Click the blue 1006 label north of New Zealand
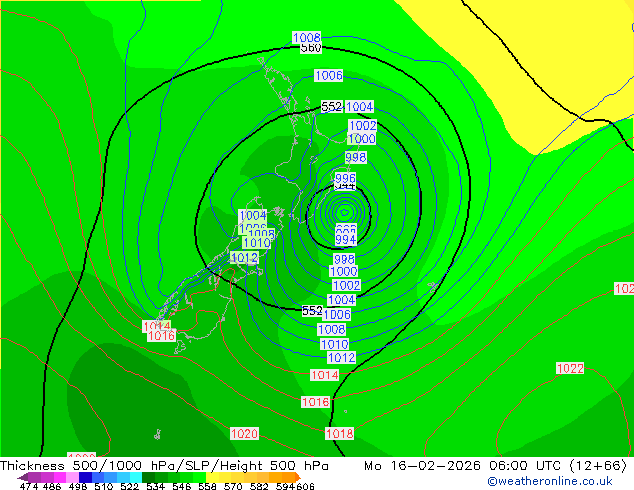Screen dimensions: 634x490 click(329, 76)
